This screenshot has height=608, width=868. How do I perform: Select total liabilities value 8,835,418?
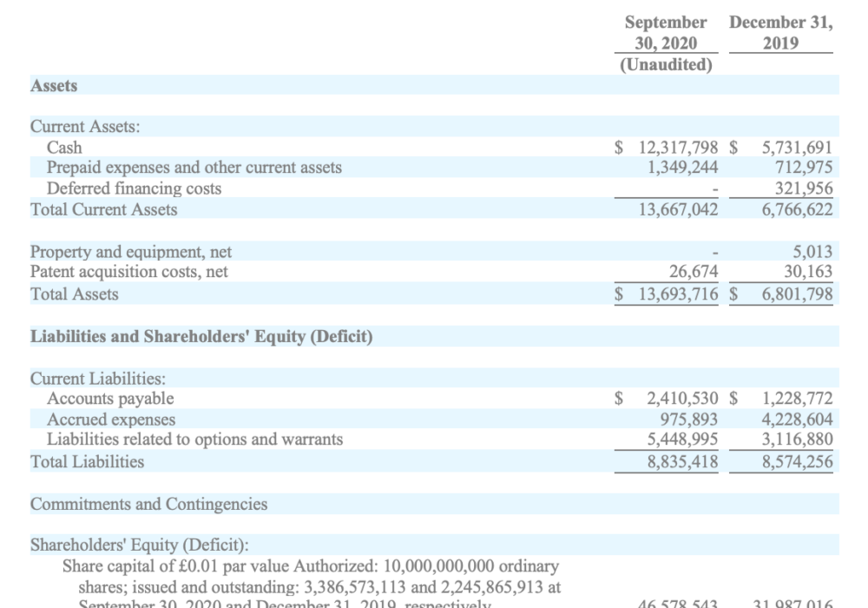pos(682,462)
